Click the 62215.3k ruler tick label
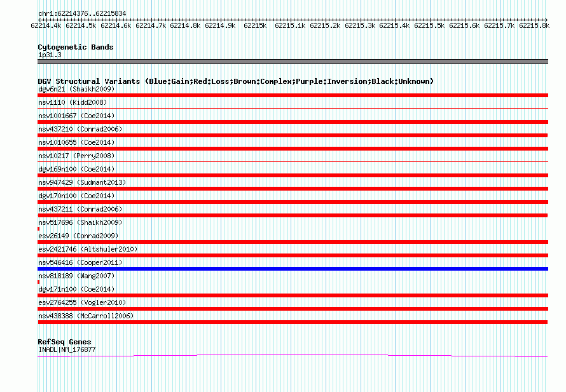The width and height of the screenshot is (566, 392). (360, 25)
